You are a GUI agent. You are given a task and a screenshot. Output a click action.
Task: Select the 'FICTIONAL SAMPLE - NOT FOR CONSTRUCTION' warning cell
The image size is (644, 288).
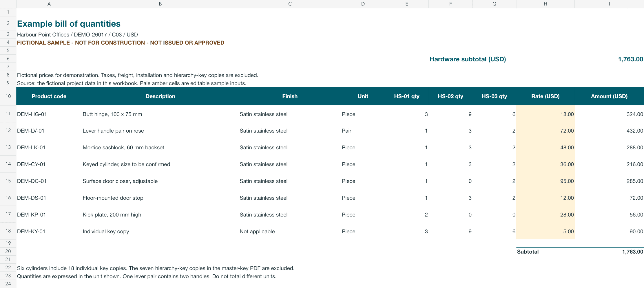pos(121,43)
